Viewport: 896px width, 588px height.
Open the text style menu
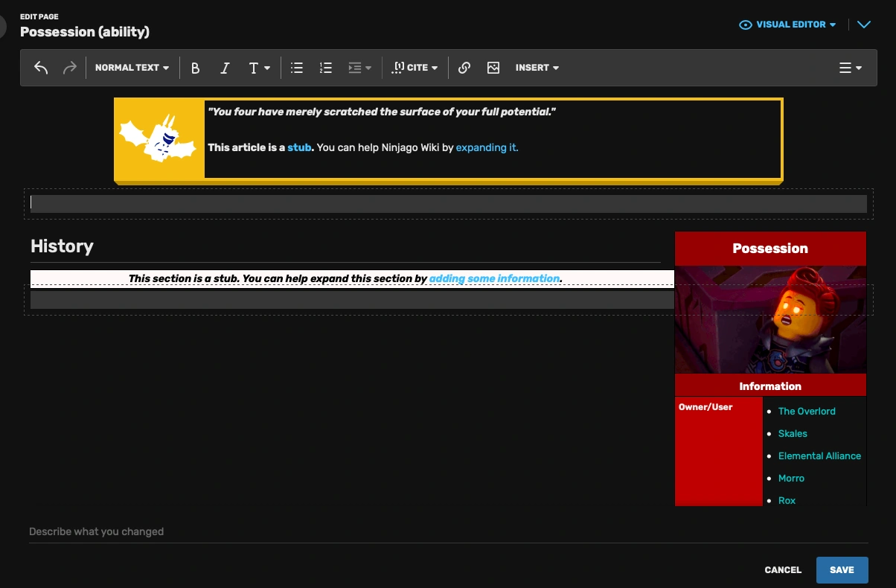pos(259,68)
